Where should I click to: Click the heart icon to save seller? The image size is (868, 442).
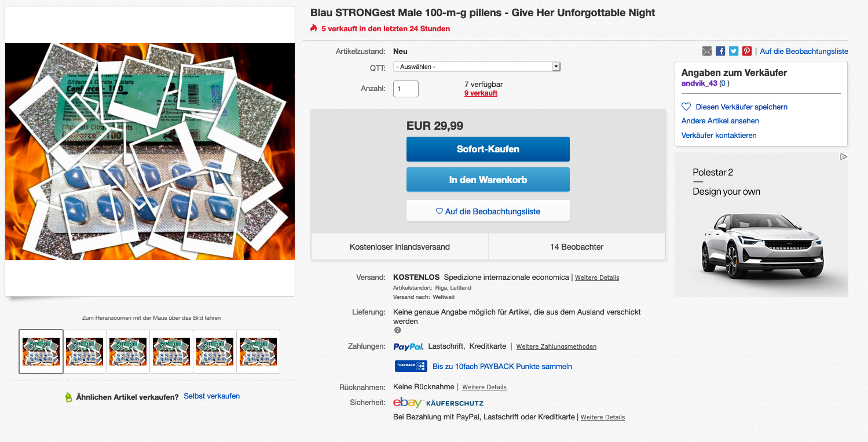[x=686, y=107]
